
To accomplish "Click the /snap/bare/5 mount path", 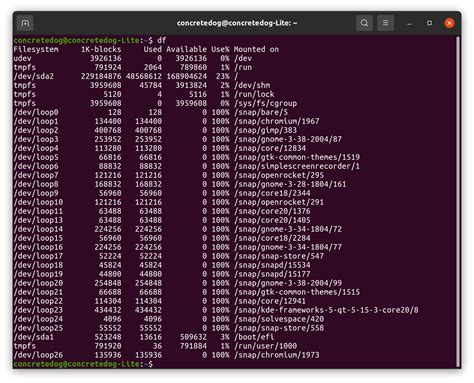I will click(x=261, y=112).
